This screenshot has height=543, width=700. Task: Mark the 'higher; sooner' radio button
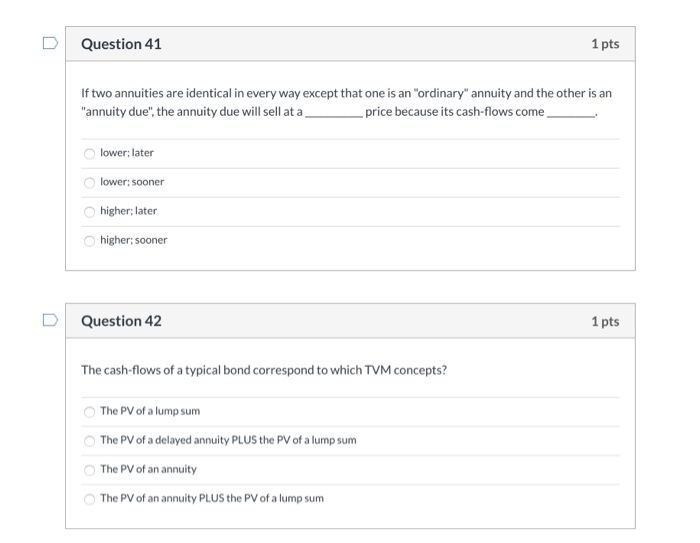point(89,240)
